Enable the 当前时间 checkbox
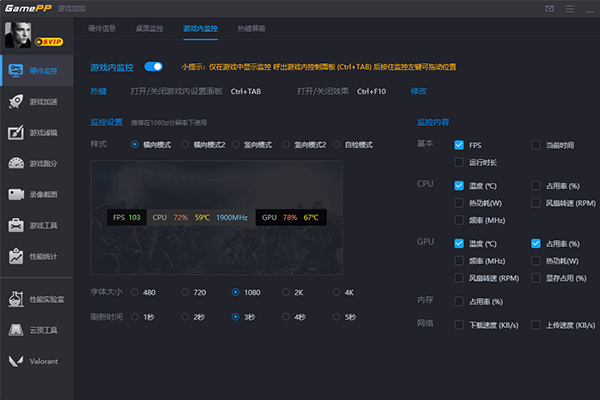Screen dimensions: 600x400 536,145
